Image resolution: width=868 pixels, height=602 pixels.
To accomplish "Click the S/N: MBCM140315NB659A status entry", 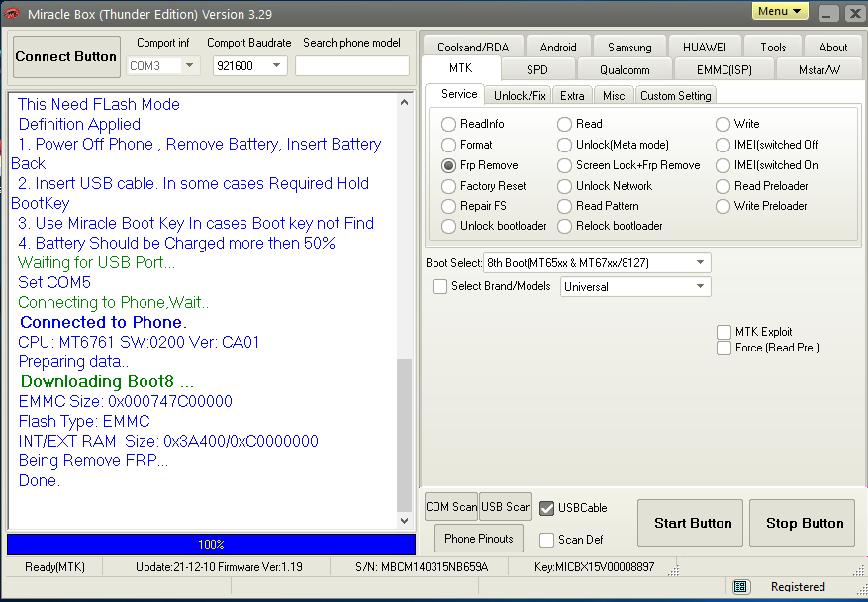I will (422, 567).
